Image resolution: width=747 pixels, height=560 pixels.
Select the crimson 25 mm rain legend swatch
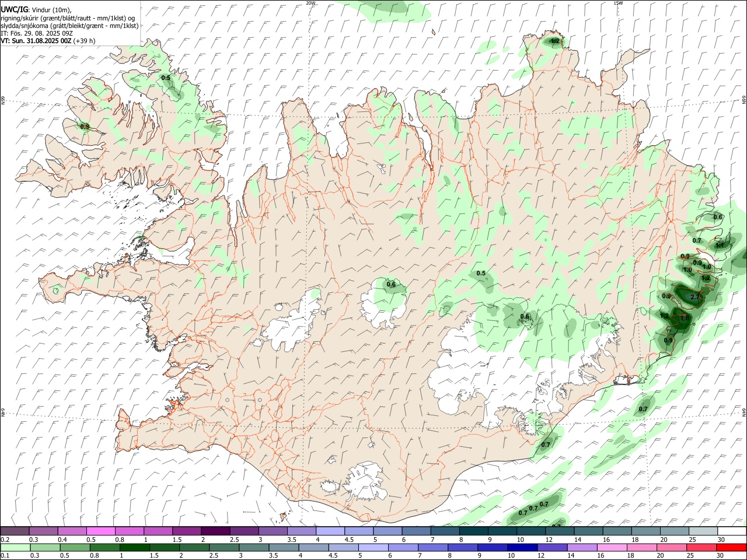click(x=701, y=547)
